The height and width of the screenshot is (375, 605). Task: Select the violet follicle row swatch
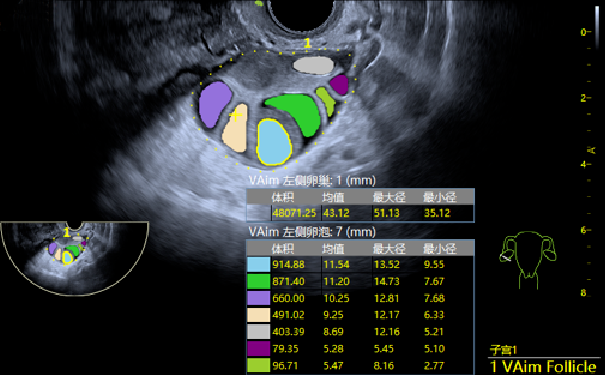point(259,298)
